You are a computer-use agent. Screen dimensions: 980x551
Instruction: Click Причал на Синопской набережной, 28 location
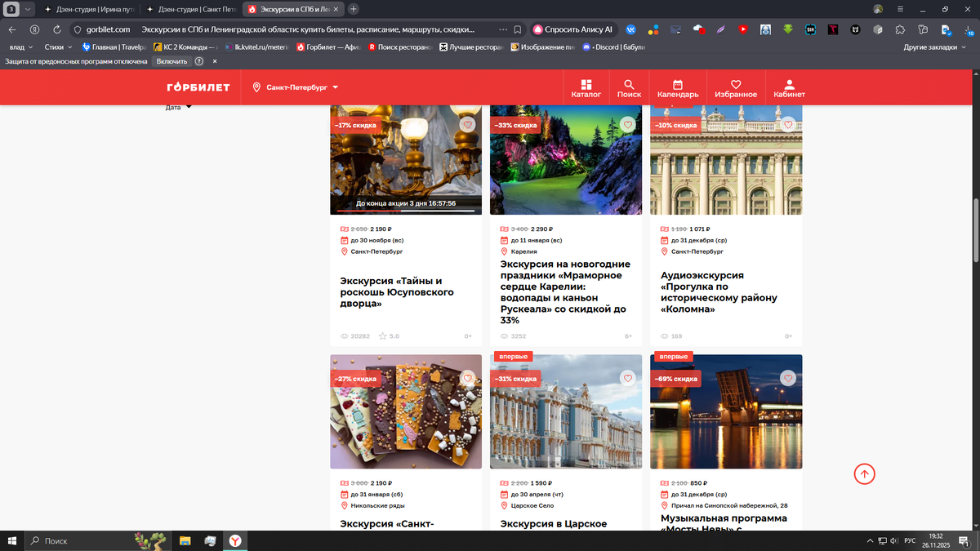(724, 505)
